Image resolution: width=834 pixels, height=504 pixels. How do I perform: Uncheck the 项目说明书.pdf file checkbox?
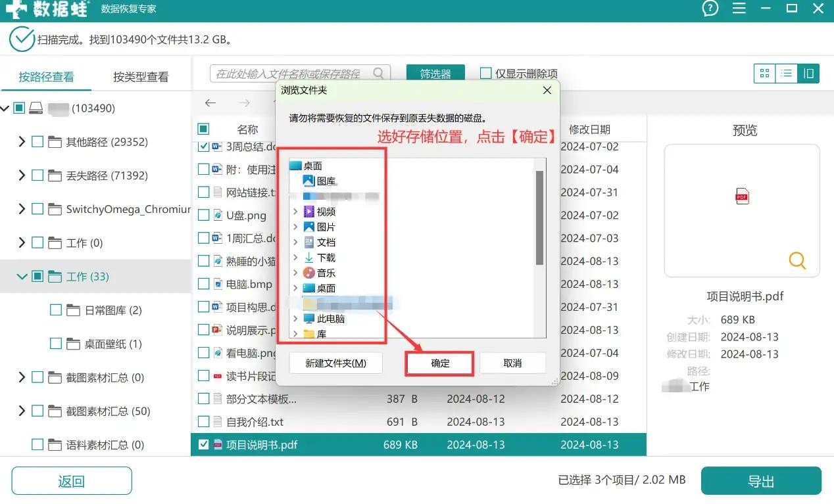pos(204,445)
